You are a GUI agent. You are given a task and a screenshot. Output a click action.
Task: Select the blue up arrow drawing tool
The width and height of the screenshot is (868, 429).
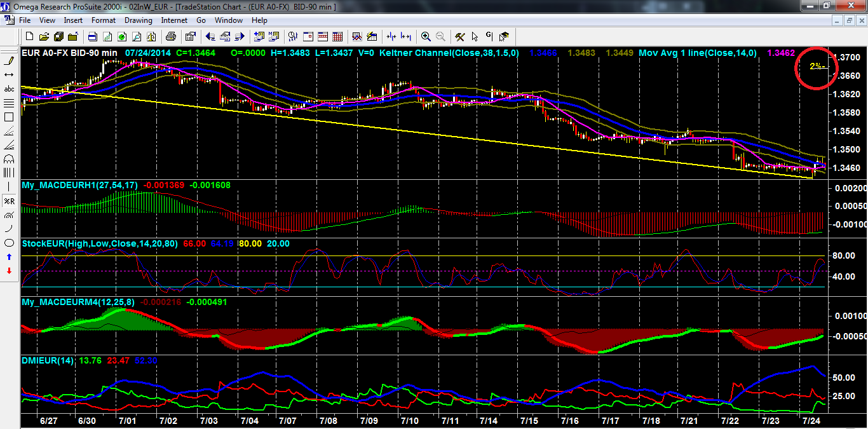tap(9, 257)
